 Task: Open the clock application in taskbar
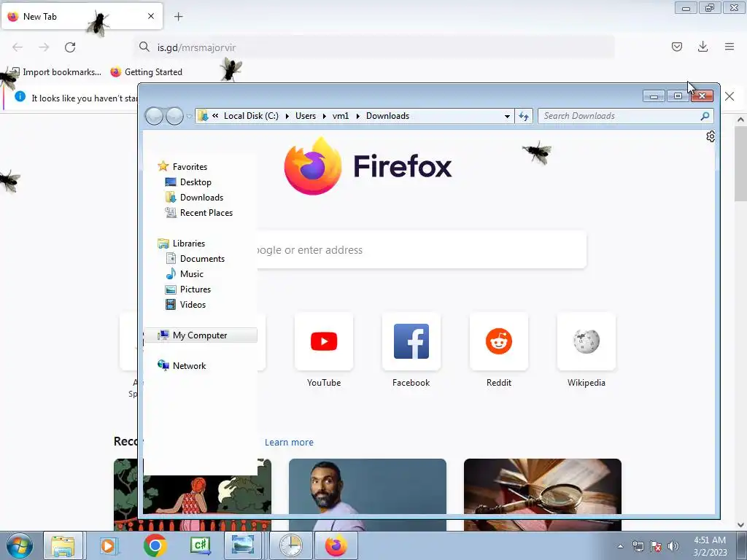(x=290, y=545)
